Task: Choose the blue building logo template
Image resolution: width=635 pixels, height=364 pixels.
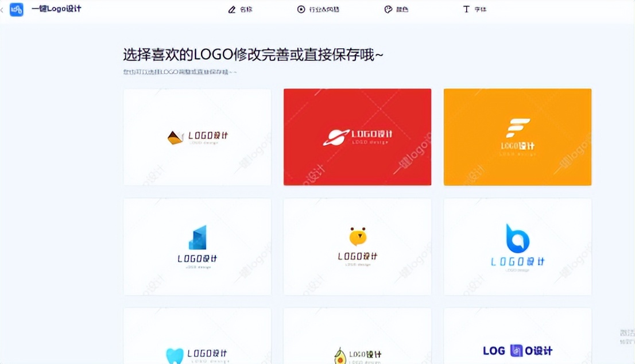Action: click(x=197, y=246)
